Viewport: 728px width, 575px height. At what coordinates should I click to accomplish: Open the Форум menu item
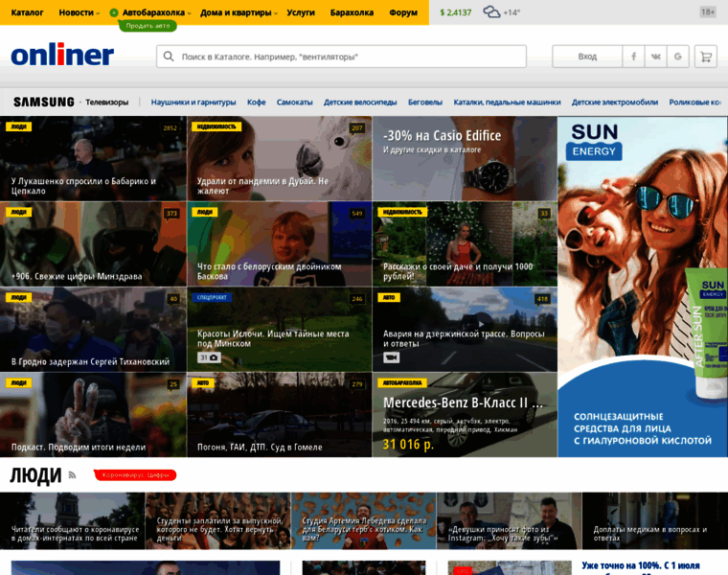403,12
